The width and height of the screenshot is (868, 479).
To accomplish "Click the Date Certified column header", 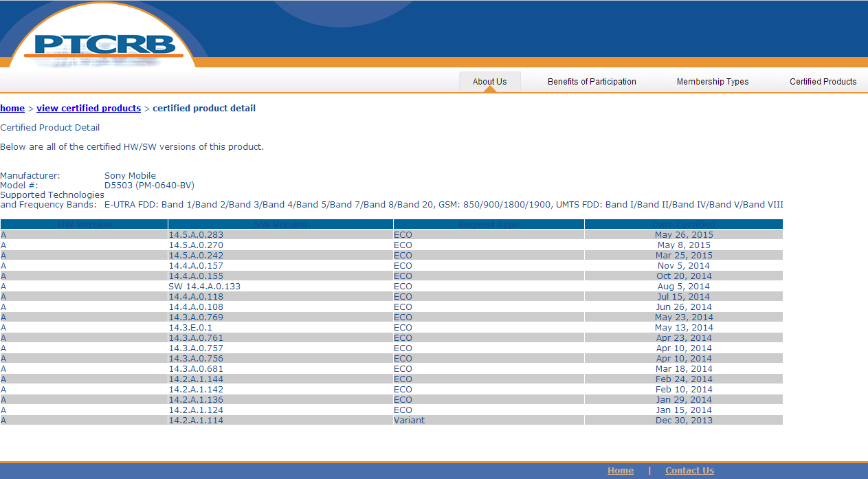I will click(x=684, y=224).
